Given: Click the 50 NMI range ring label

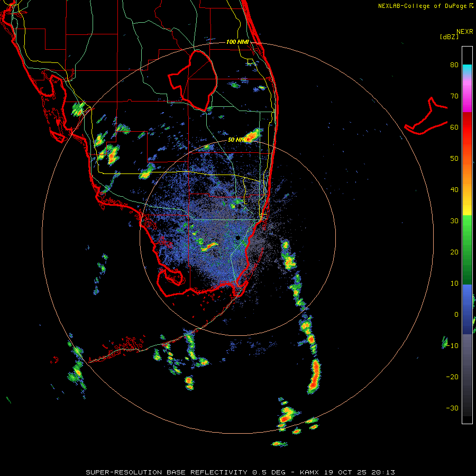Looking at the screenshot, I should (237, 140).
